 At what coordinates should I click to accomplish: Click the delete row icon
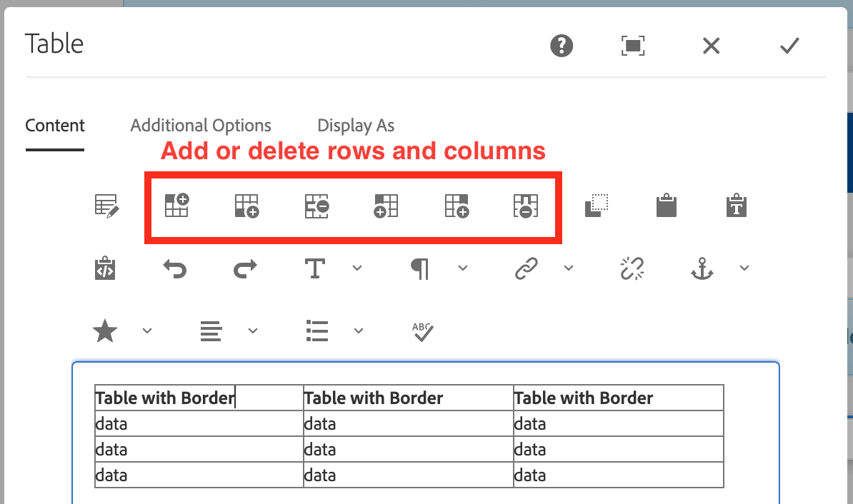pos(316,206)
